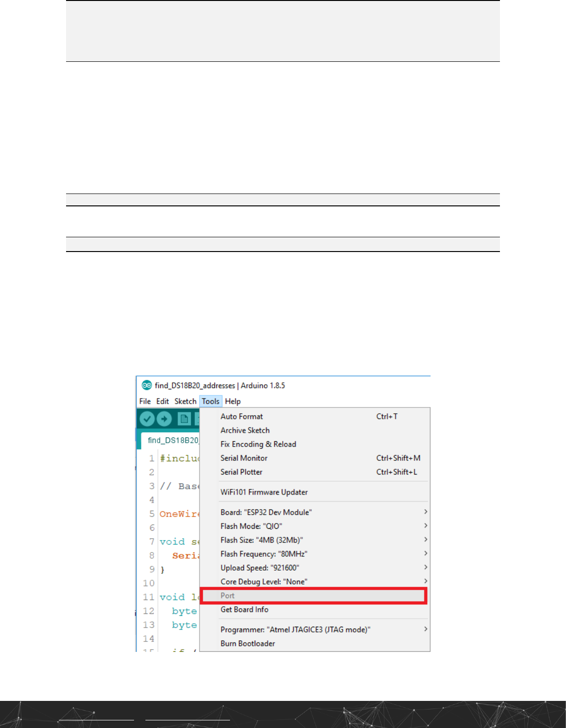Screen dimensions: 566x728
Task: Expand Flash Mode "QIO" submenu arrow
Action: click(425, 525)
